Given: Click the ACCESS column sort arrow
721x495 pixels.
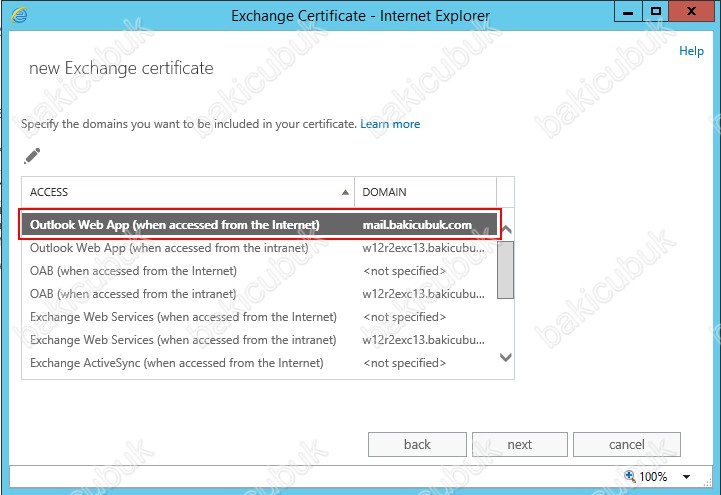Looking at the screenshot, I should (345, 192).
